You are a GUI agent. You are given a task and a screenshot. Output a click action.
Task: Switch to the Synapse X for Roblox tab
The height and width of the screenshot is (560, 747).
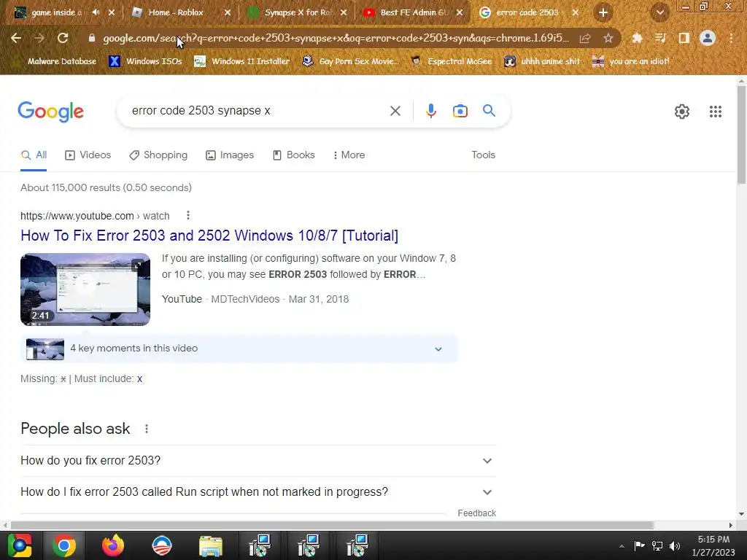pyautogui.click(x=298, y=12)
